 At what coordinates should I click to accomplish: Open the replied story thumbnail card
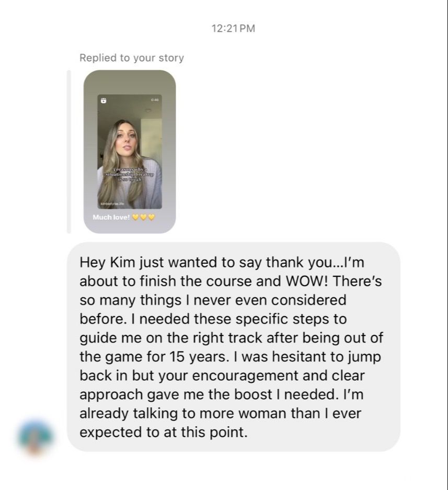[130, 151]
